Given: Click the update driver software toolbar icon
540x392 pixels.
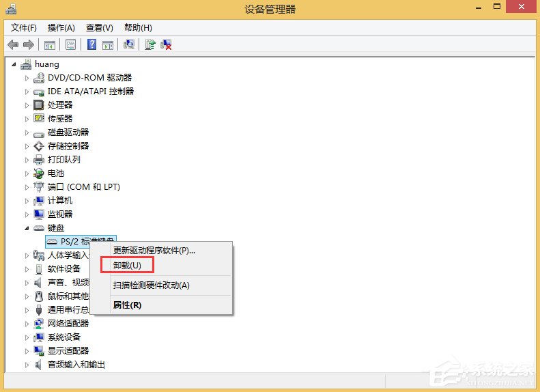Looking at the screenshot, I should pyautogui.click(x=150, y=44).
